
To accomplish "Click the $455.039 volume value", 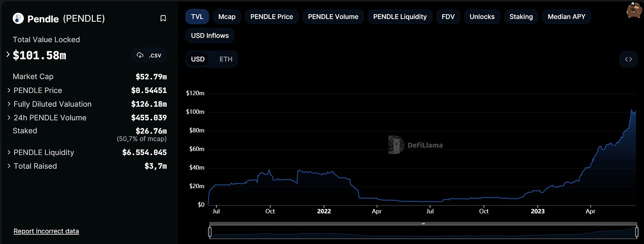I will [149, 118].
